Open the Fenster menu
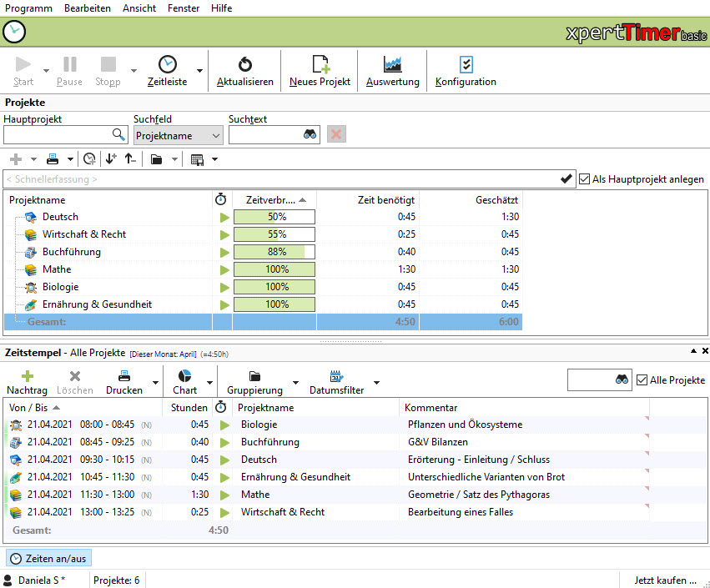This screenshot has height=588, width=710. click(x=184, y=8)
